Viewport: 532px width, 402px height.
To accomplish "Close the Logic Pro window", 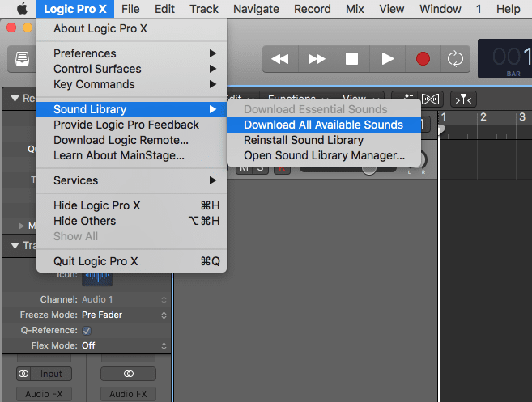I will click(11, 28).
